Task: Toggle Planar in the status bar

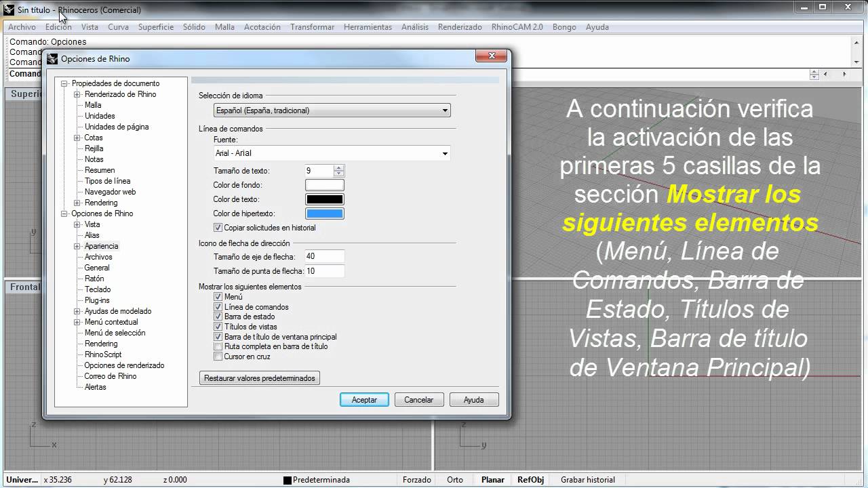Action: 493,480
